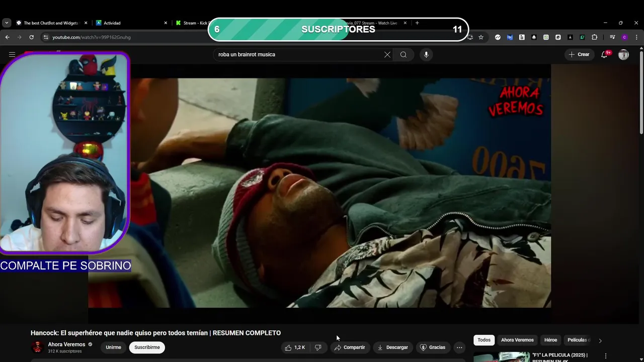Image resolution: width=644 pixels, height=362 pixels.
Task: Send thanks with the Gracias button
Action: tap(433, 347)
